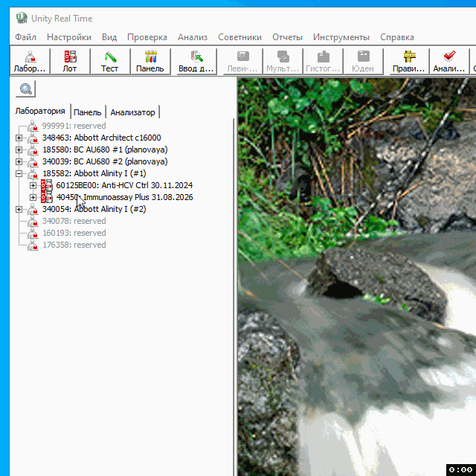
Task: Click the Лот toolbar icon
Action: [70, 61]
